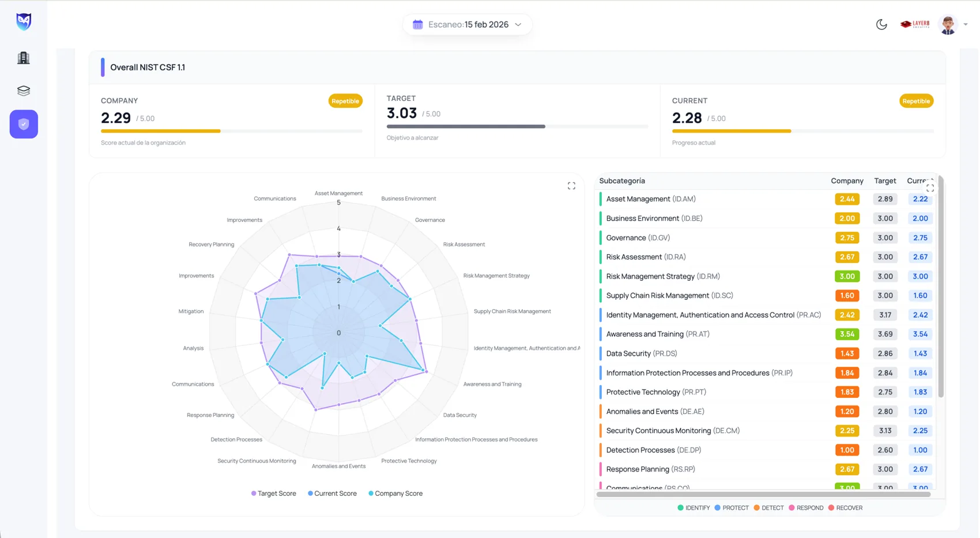The height and width of the screenshot is (538, 980).
Task: Open the layers stack sidebar icon
Action: [x=24, y=91]
